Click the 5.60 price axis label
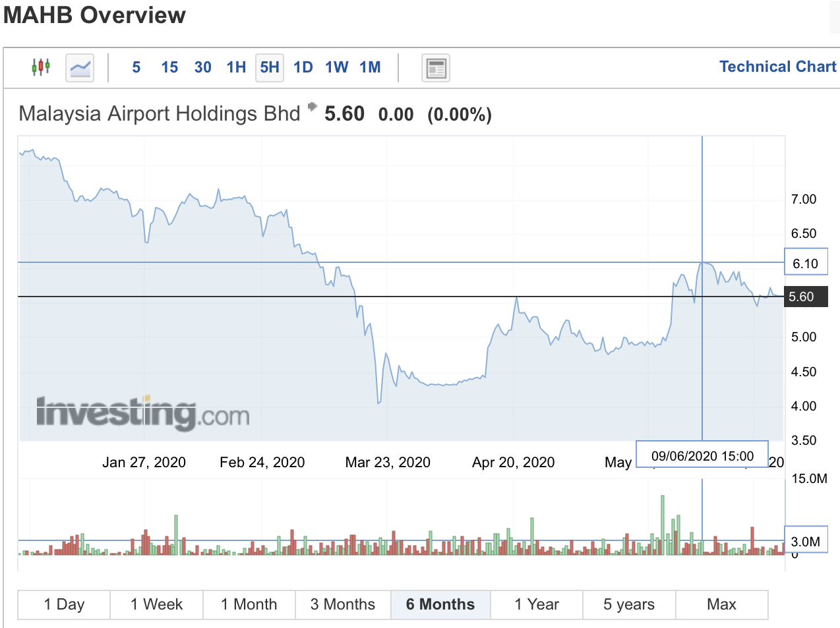The width and height of the screenshot is (840, 628). [x=806, y=297]
